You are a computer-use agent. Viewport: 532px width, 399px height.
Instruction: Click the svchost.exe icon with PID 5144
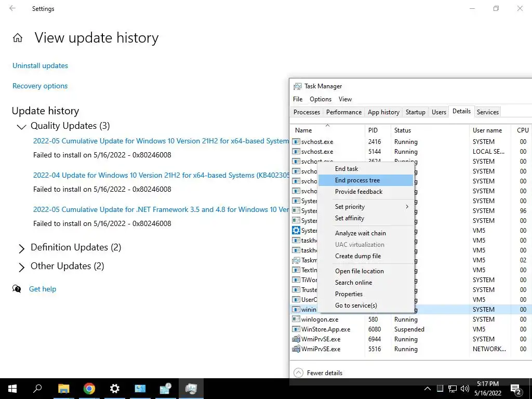pyautogui.click(x=296, y=151)
